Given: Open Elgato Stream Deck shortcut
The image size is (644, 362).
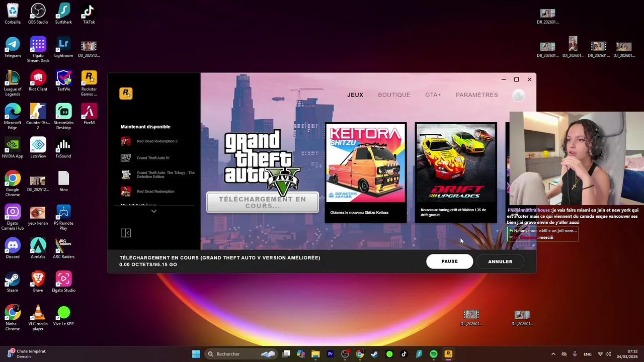Looking at the screenshot, I should [38, 49].
